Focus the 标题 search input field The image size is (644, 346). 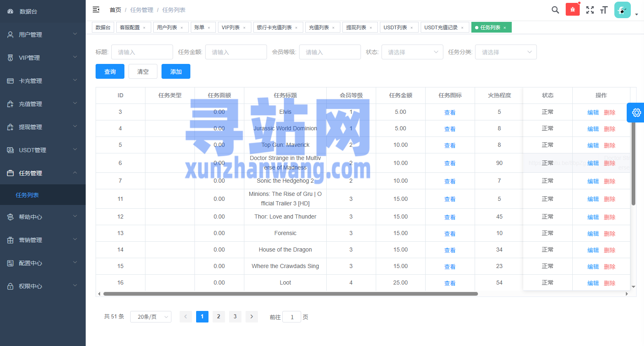(x=142, y=52)
